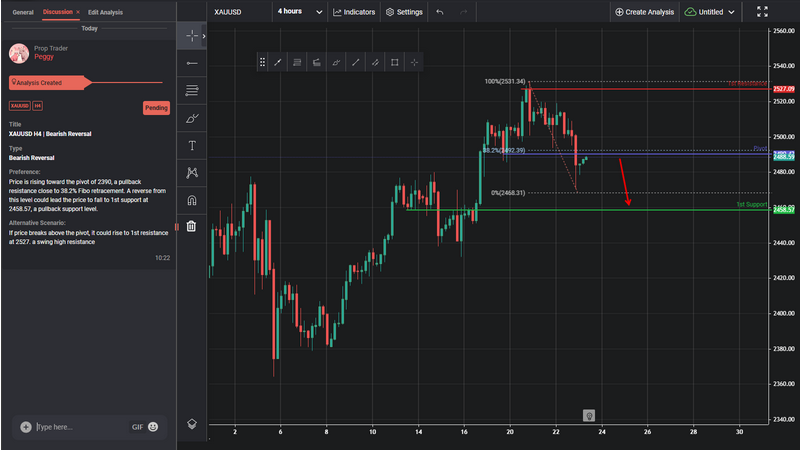This screenshot has height=450, width=800.
Task: Expand the crosshair tool flyout arrow
Action: pyautogui.click(x=204, y=36)
